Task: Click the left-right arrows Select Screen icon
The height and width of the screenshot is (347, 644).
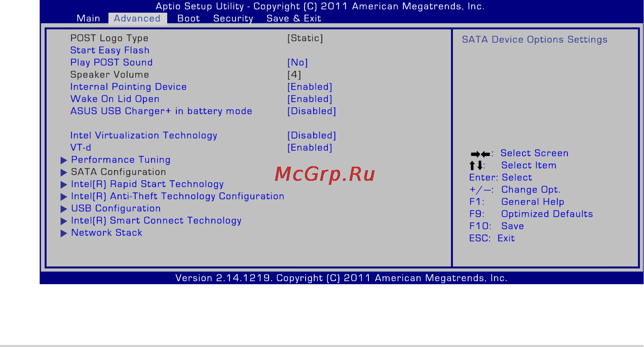Action: (x=480, y=154)
